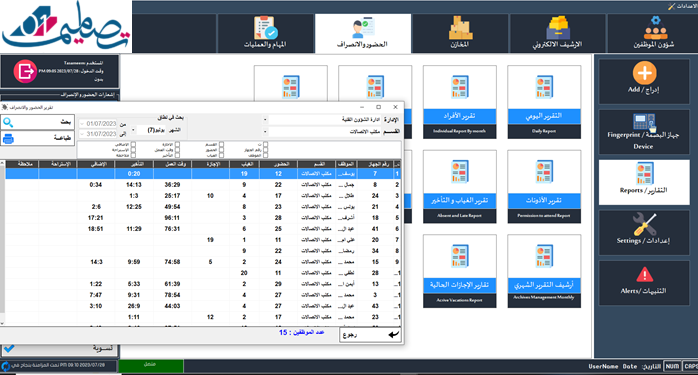
Task: Expand the القسم section dropdown
Action: pos(265,132)
